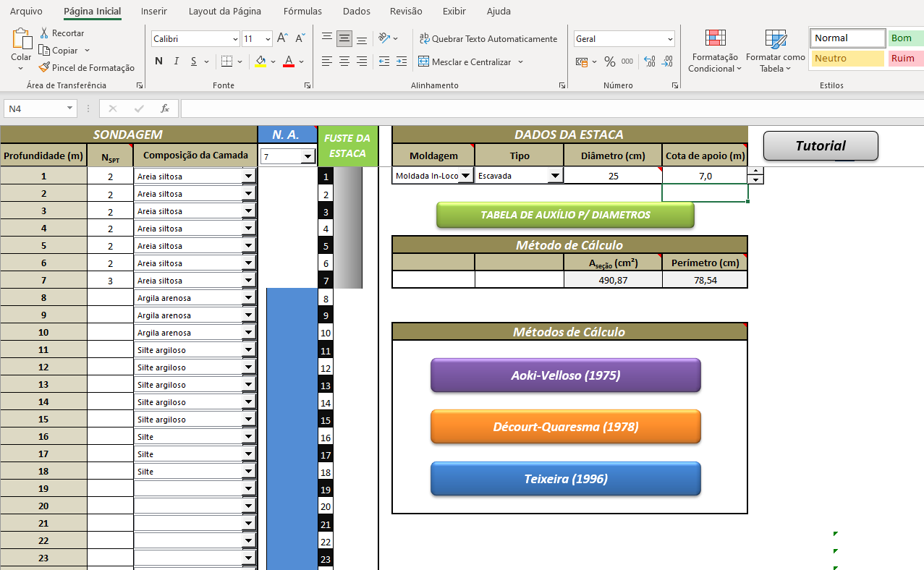Switch to the Fórmulas tab
The height and width of the screenshot is (570, 924).
(303, 12)
